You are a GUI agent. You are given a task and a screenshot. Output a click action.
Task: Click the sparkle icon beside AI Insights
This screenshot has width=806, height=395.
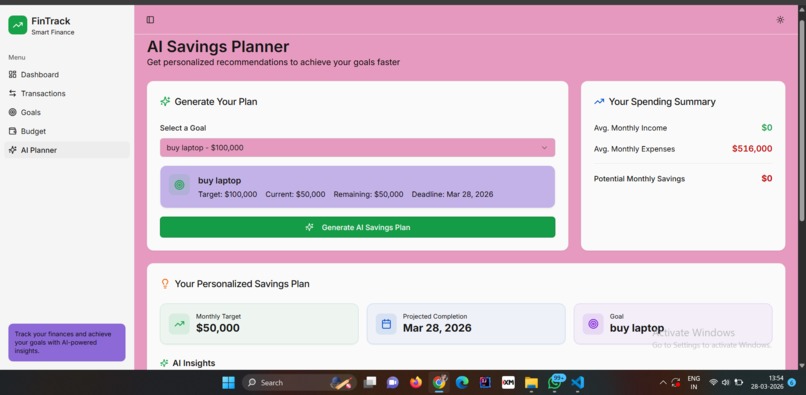pyautogui.click(x=164, y=363)
